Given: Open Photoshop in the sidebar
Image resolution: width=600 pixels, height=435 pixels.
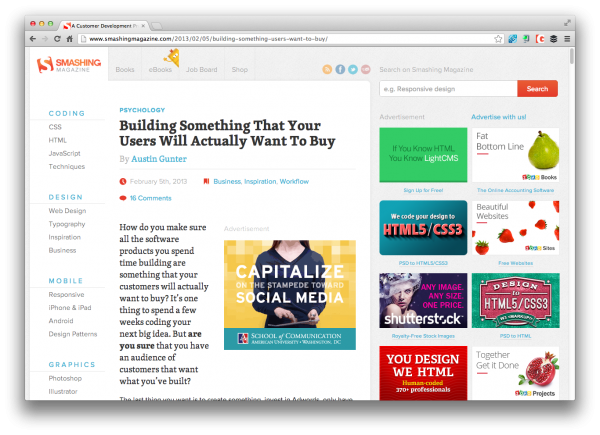Looking at the screenshot, I should (x=65, y=378).
